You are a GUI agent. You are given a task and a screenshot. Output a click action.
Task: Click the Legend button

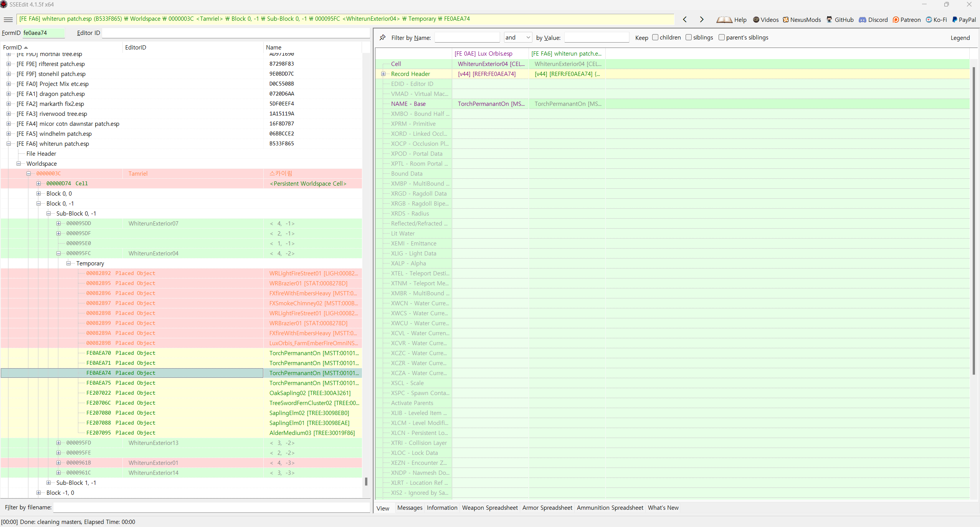pos(960,38)
